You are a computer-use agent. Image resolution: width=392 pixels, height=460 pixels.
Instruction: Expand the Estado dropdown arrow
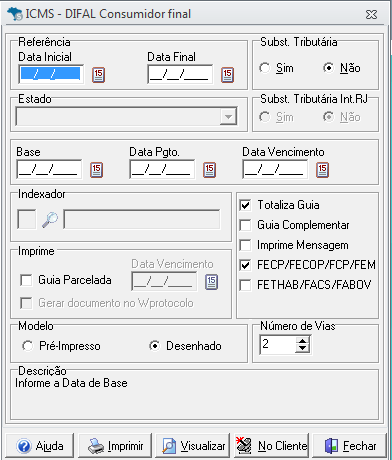[x=228, y=116]
